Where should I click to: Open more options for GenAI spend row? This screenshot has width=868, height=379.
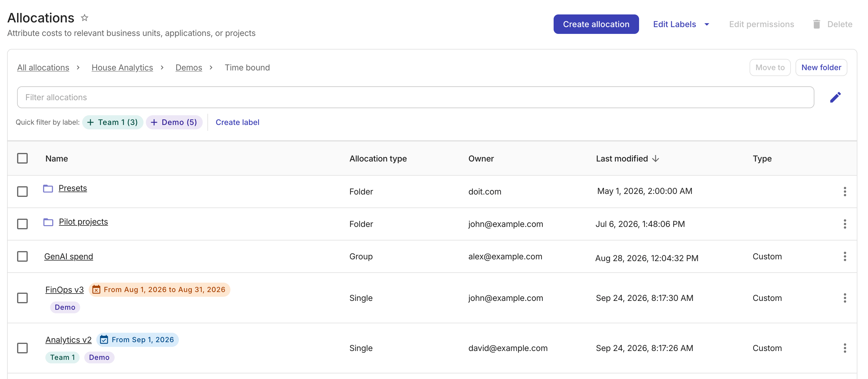pyautogui.click(x=845, y=256)
